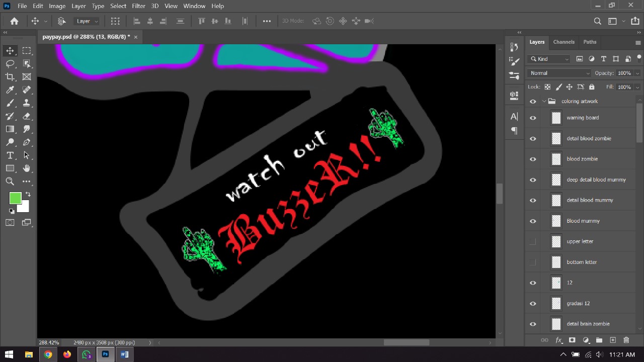
Task: Hide the deep detail blood mummy layer
Action: click(x=533, y=179)
